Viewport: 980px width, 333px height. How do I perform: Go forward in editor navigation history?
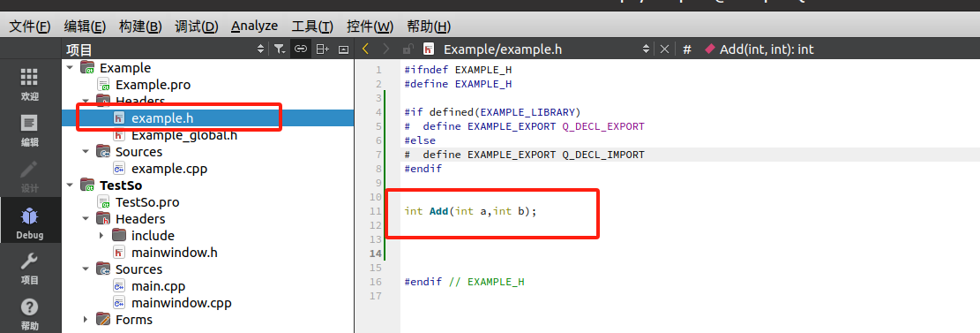(386, 49)
